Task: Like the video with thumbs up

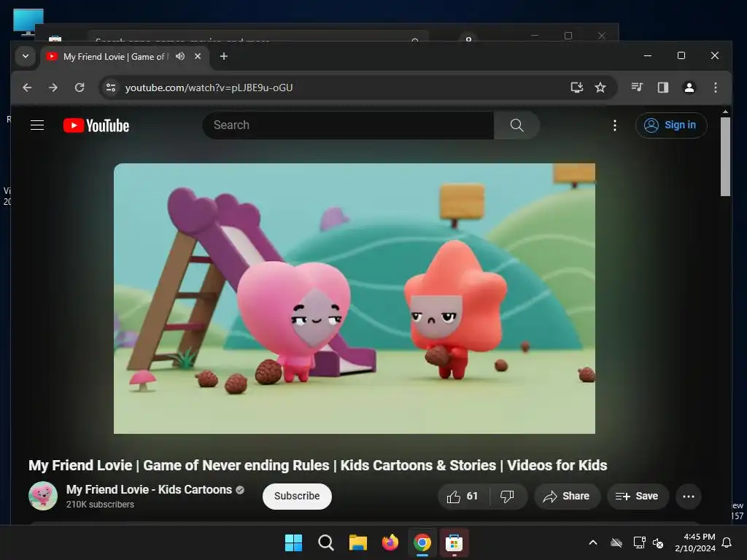Action: coord(463,496)
